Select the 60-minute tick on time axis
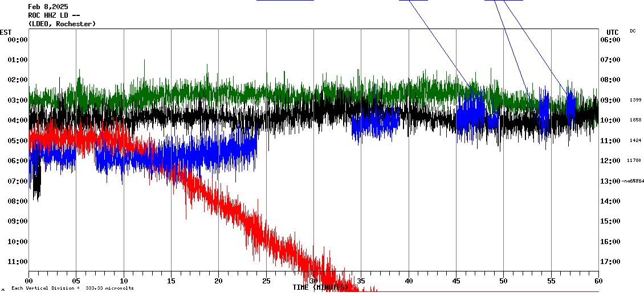 pyautogui.click(x=598, y=281)
